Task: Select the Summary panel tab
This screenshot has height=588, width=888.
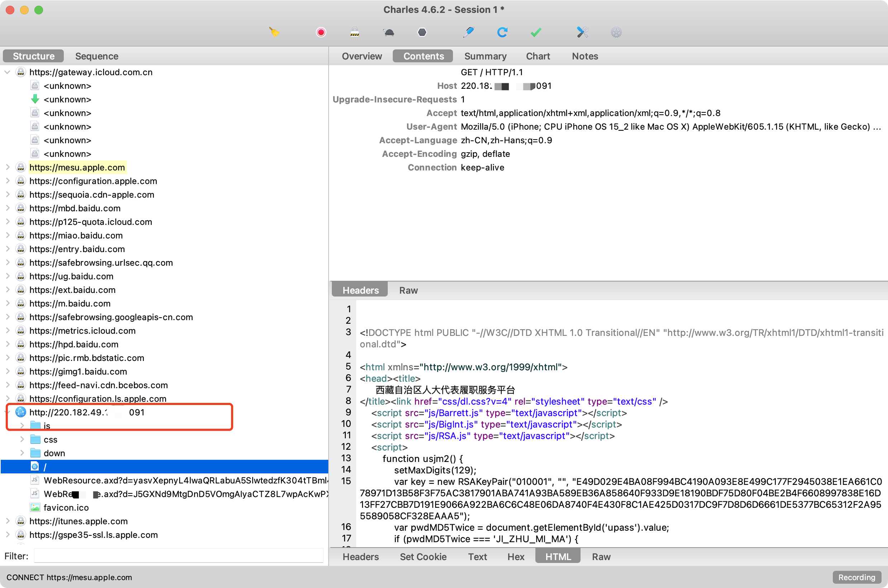Action: [485, 56]
